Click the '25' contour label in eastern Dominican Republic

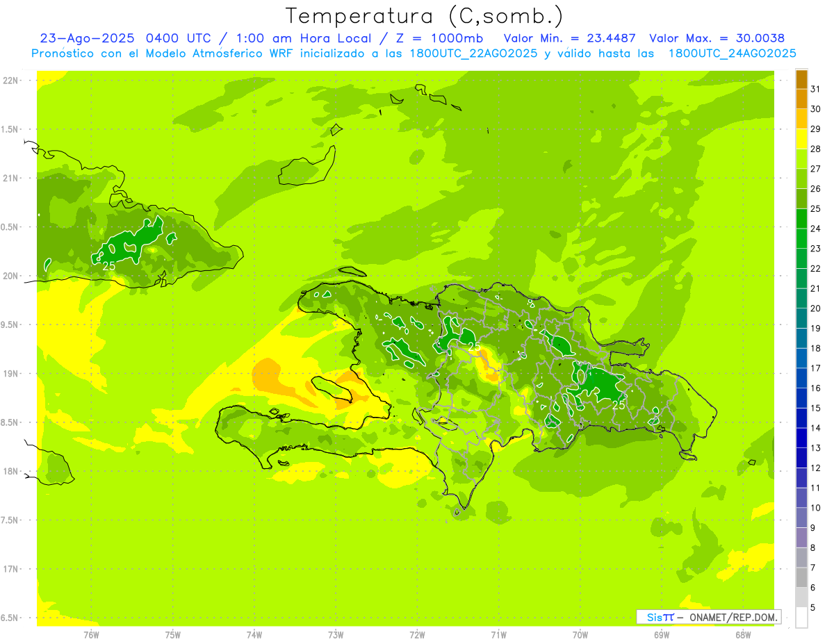(619, 404)
